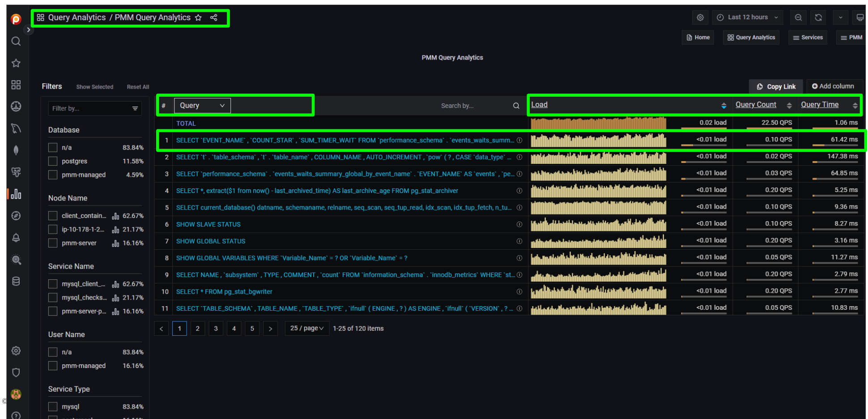868x419 pixels.
Task: Expand the sidebar with the arrow toggle
Action: coord(29,30)
